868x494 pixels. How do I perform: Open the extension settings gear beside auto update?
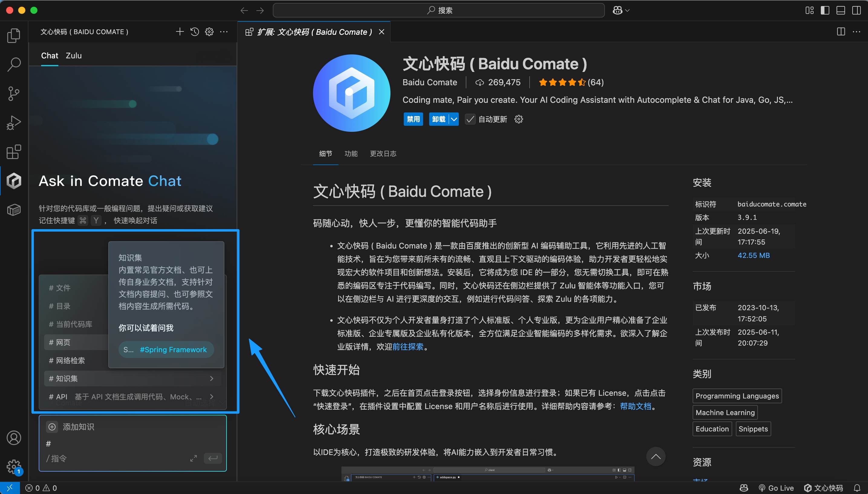[518, 119]
